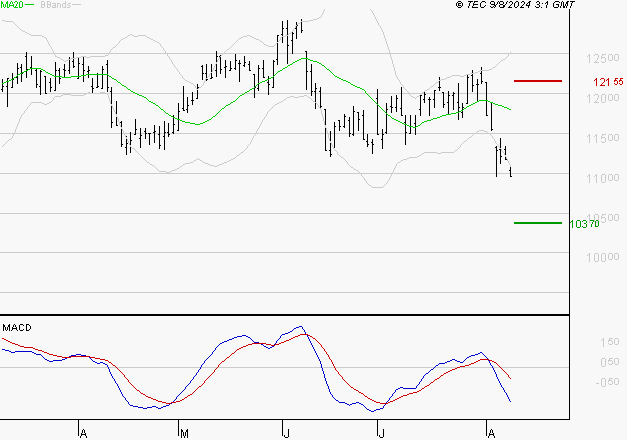Click the first A month marker

pyautogui.click(x=83, y=433)
